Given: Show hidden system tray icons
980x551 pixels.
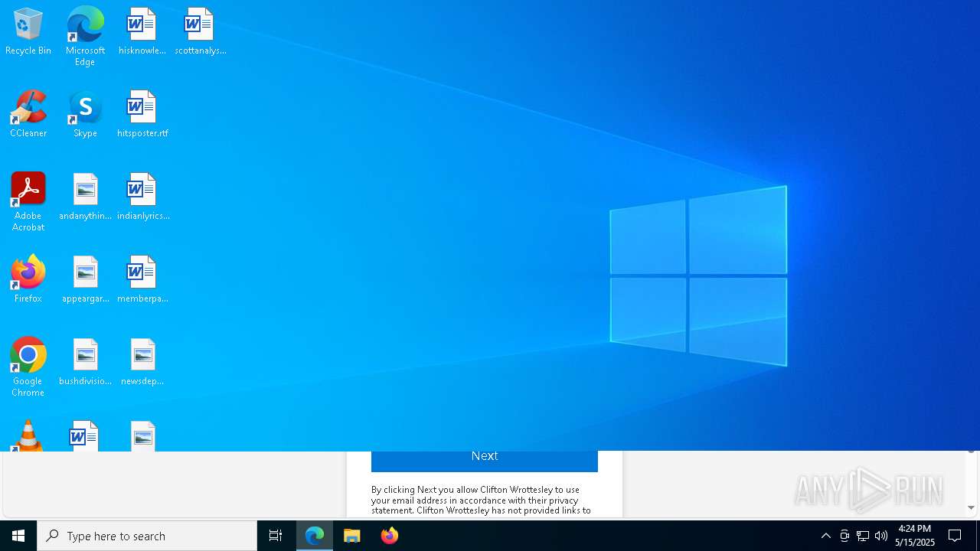Looking at the screenshot, I should pyautogui.click(x=826, y=536).
